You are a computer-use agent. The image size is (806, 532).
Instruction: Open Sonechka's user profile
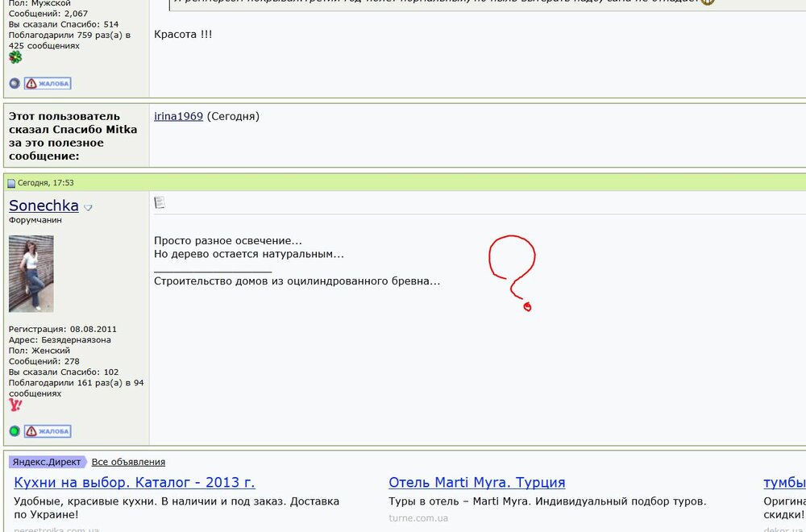[44, 206]
